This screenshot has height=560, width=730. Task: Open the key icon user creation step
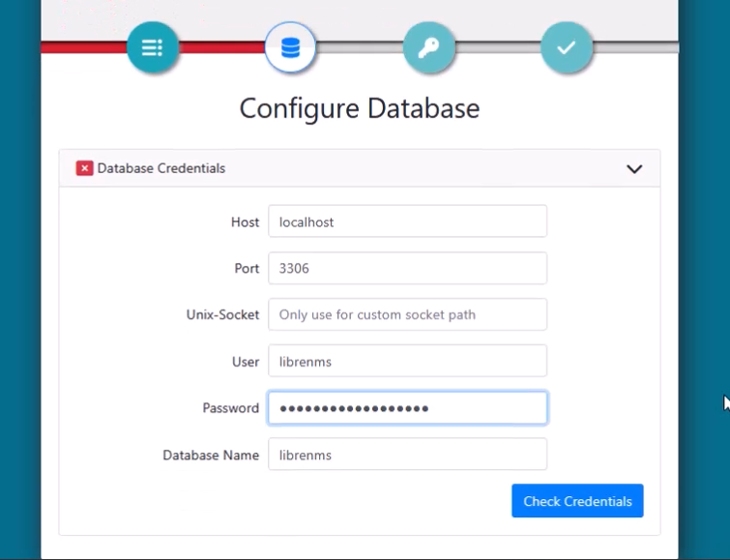tap(428, 47)
